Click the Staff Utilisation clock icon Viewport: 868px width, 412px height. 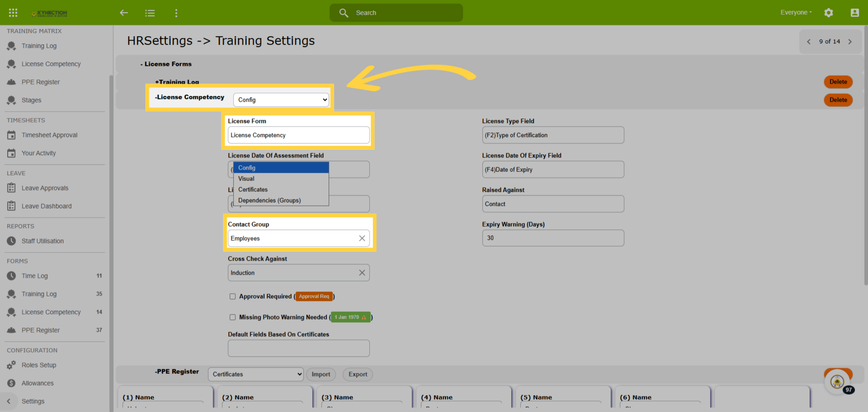(11, 241)
